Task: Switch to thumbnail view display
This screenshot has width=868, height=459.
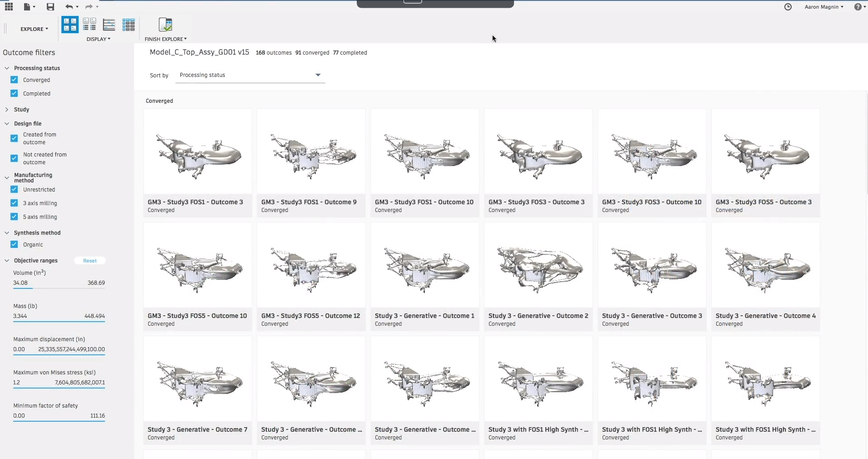Action: [x=70, y=25]
